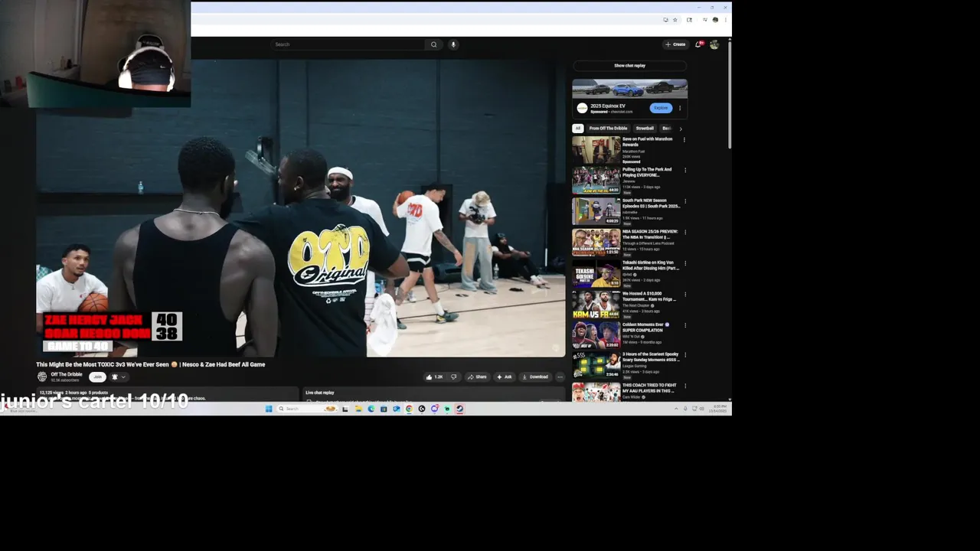Open menu for We Hosted A $10,000 Tournament
980x551 pixels.
(685, 294)
